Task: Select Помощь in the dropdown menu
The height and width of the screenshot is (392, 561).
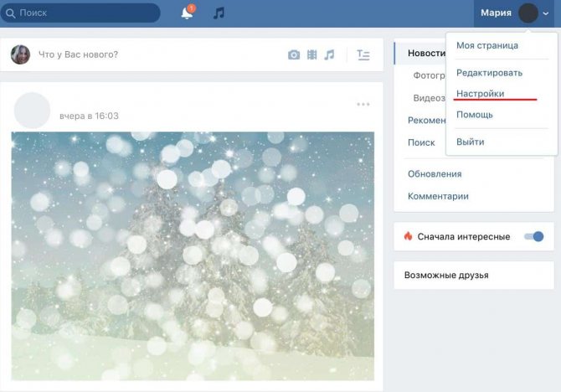Action: [x=475, y=115]
